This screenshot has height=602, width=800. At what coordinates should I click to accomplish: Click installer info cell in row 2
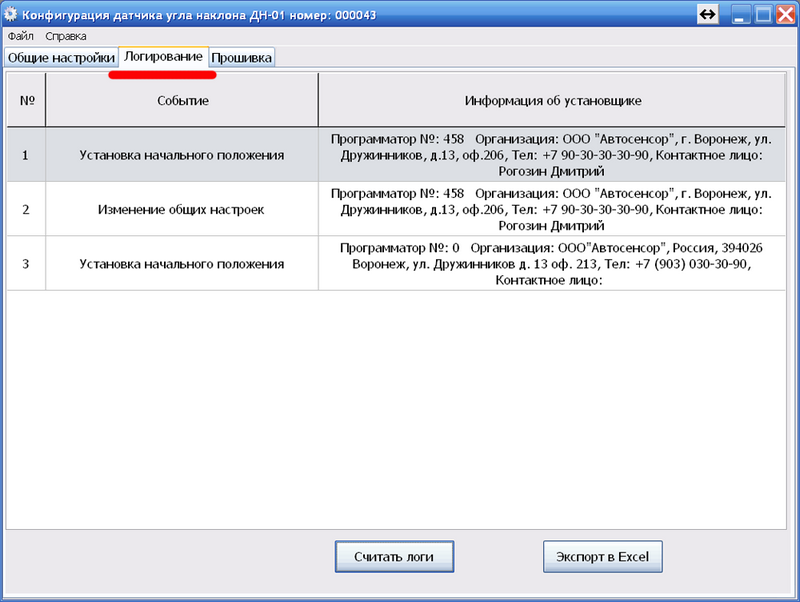(x=552, y=209)
